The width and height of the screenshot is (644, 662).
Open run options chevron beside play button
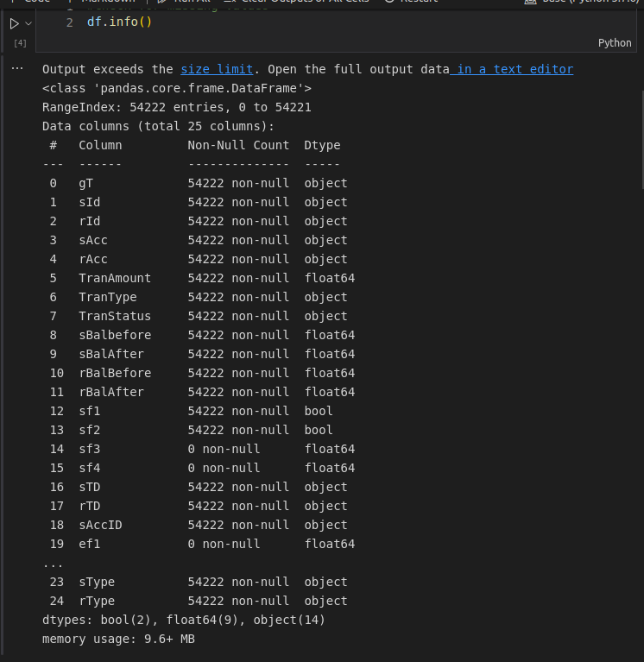pos(29,22)
